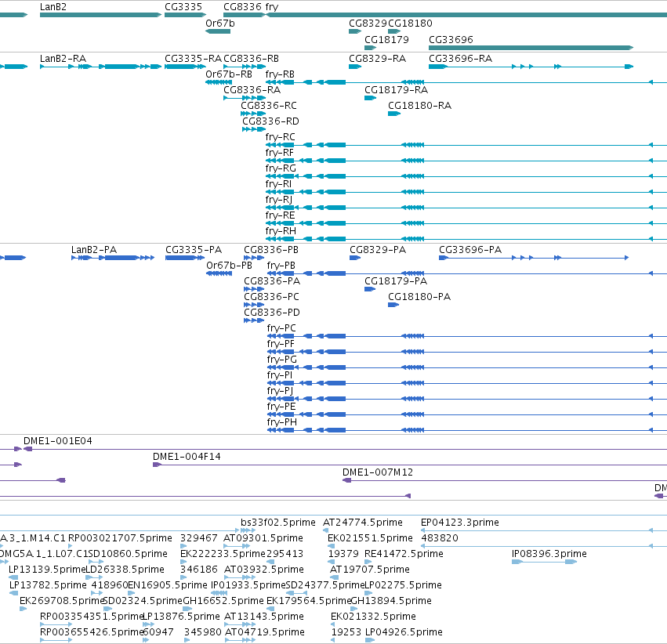Click the RE41472.5prime EST label

coord(404,554)
